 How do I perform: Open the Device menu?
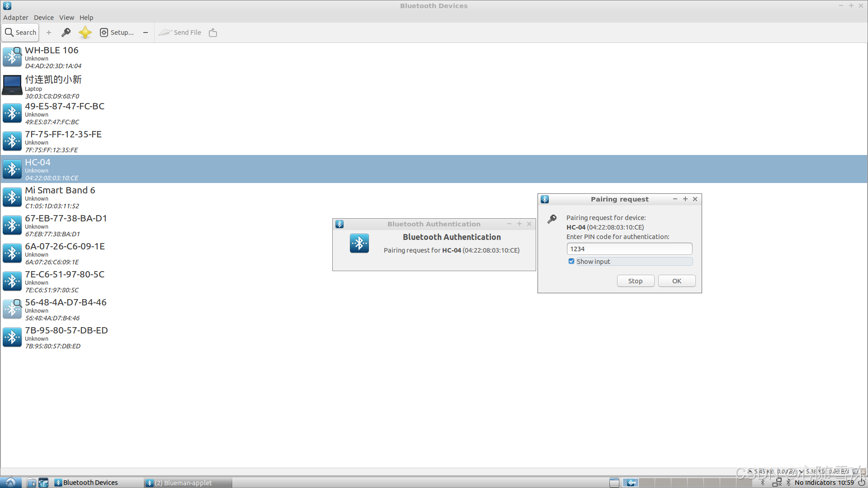click(x=43, y=18)
